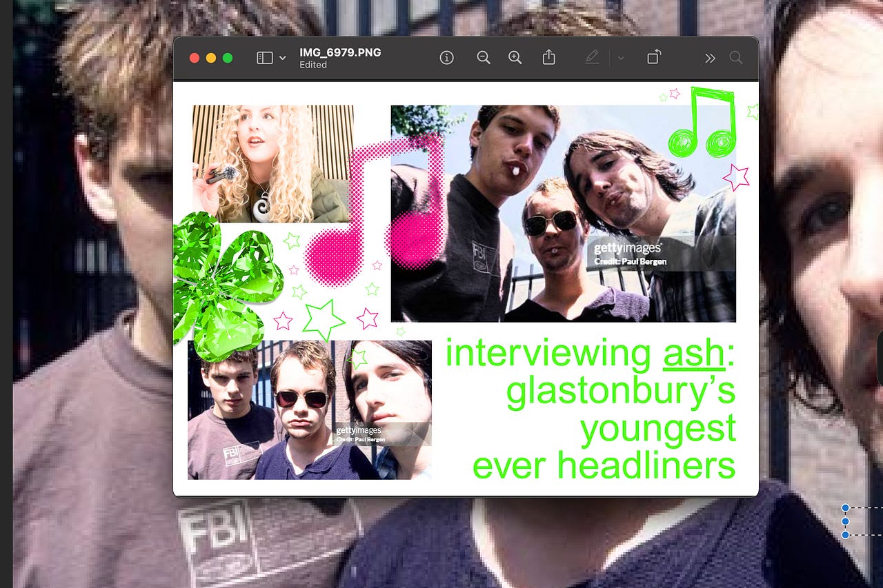This screenshot has width=883, height=588.
Task: Expand the Markup options chevron
Action: click(621, 58)
